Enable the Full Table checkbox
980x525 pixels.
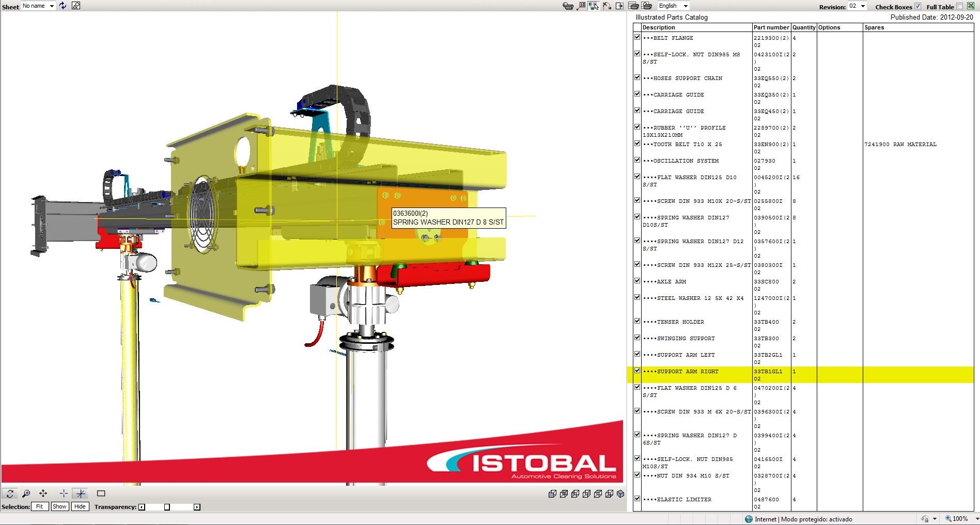(x=960, y=6)
